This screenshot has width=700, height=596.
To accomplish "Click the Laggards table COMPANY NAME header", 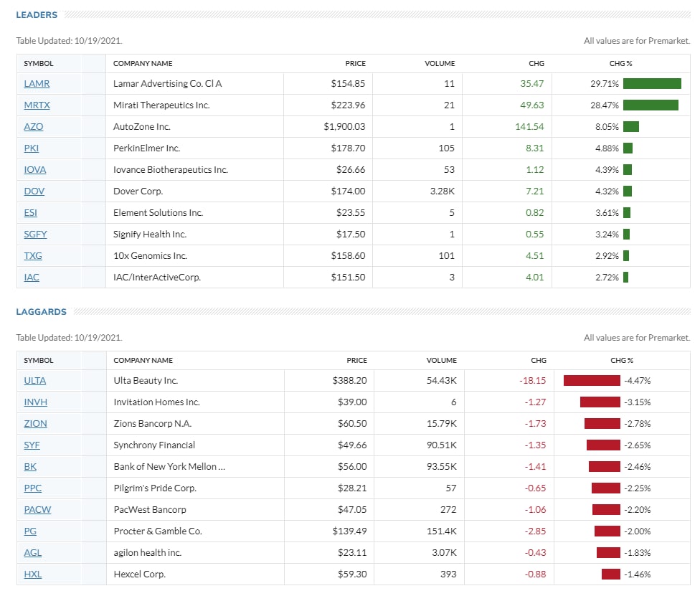I will pos(143,360).
